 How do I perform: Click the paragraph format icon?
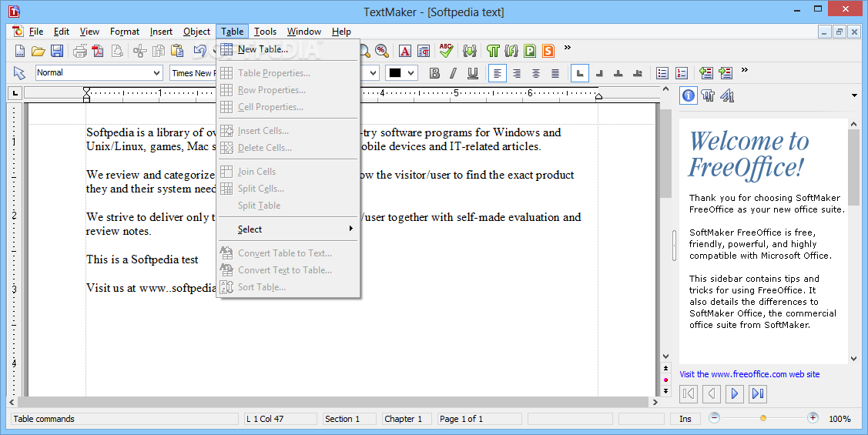click(424, 52)
